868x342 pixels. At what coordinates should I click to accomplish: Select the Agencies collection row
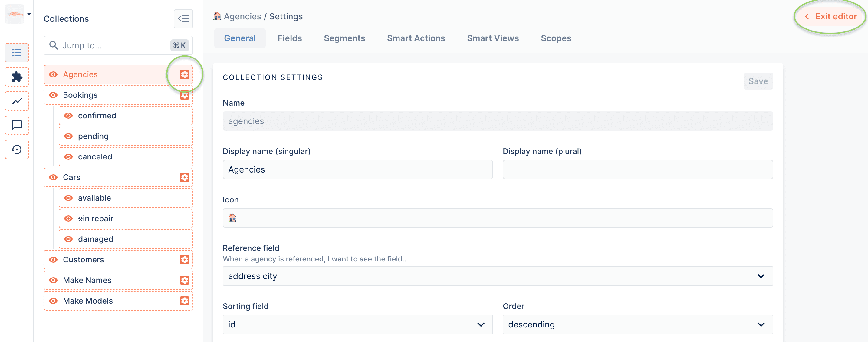(118, 74)
